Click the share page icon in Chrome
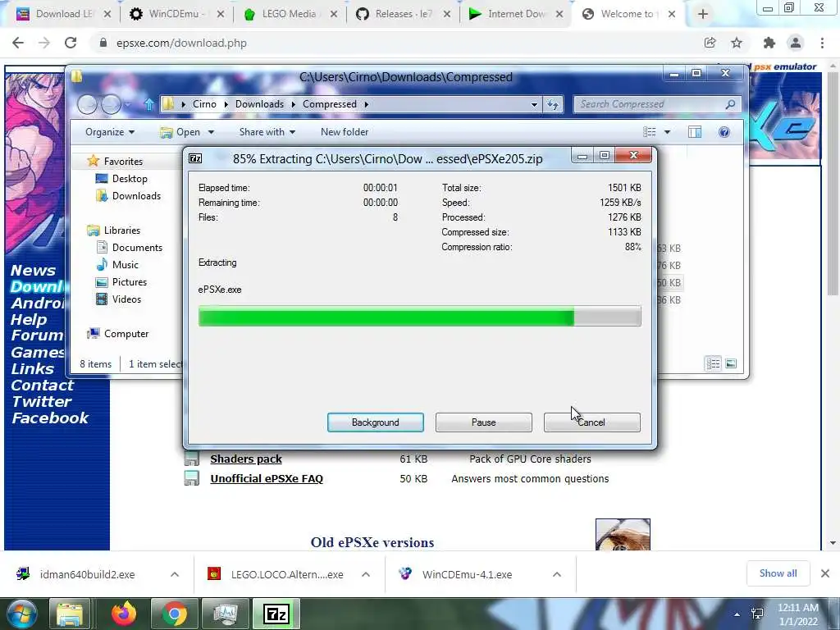The width and height of the screenshot is (840, 630). coord(710,43)
